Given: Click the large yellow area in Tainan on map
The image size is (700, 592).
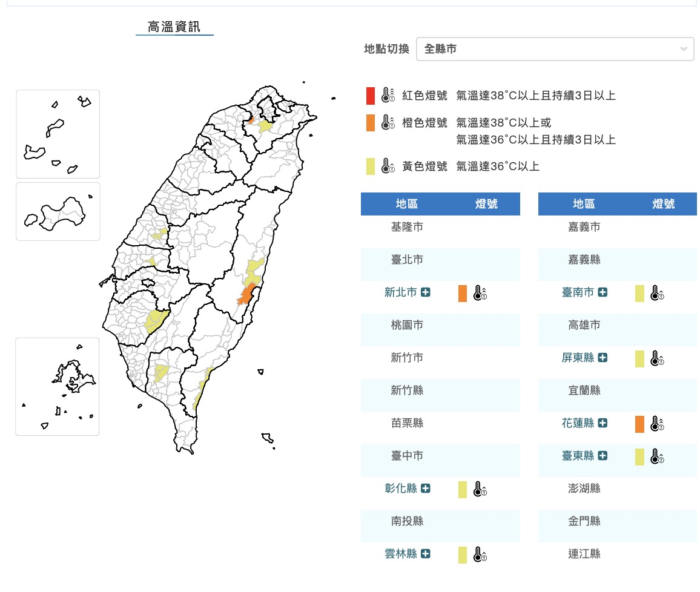Looking at the screenshot, I should tap(156, 320).
